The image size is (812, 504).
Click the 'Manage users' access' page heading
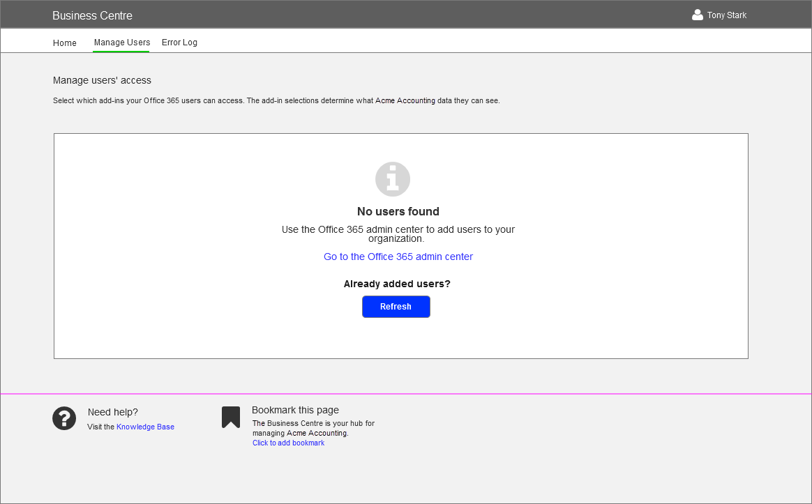click(102, 80)
